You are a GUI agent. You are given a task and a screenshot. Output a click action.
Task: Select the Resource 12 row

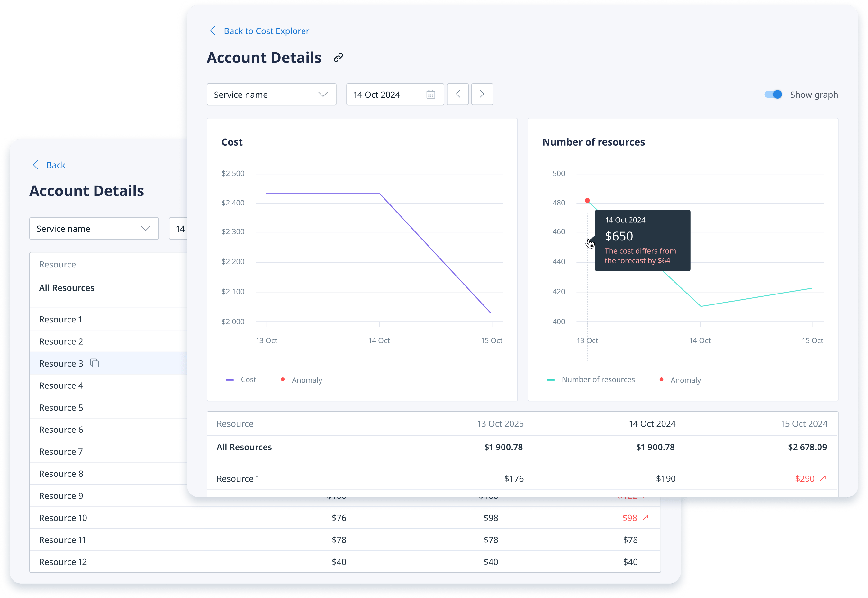pos(345,562)
